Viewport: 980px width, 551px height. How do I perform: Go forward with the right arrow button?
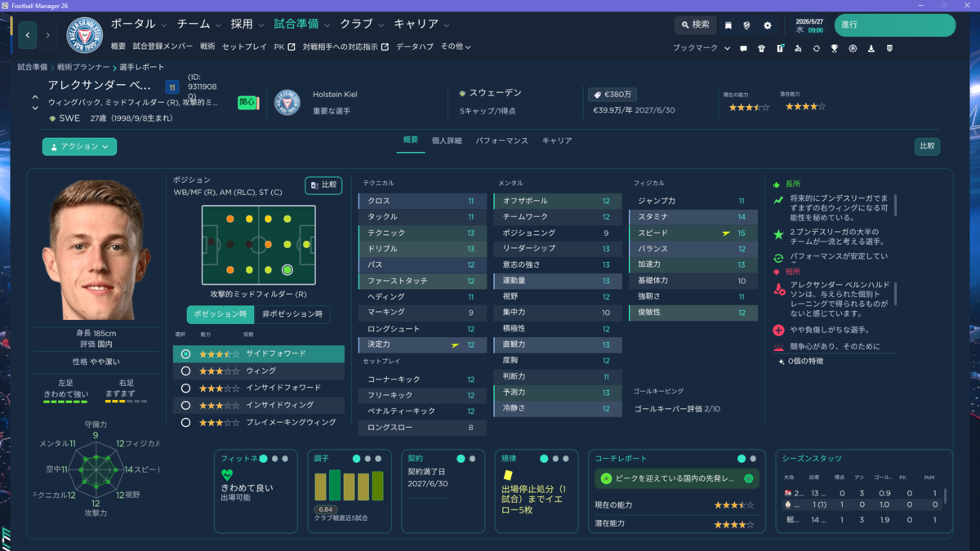point(47,35)
